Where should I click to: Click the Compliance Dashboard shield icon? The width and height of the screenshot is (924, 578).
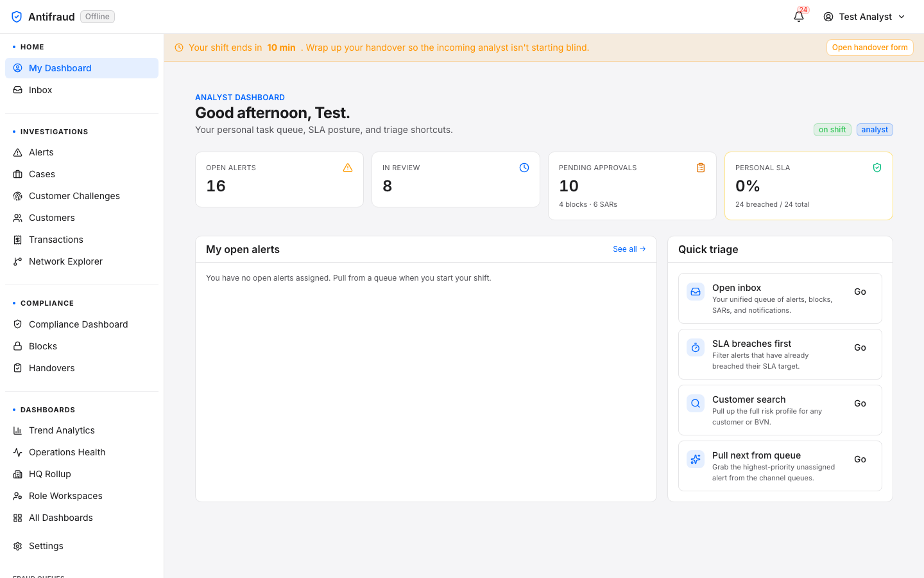(x=18, y=324)
